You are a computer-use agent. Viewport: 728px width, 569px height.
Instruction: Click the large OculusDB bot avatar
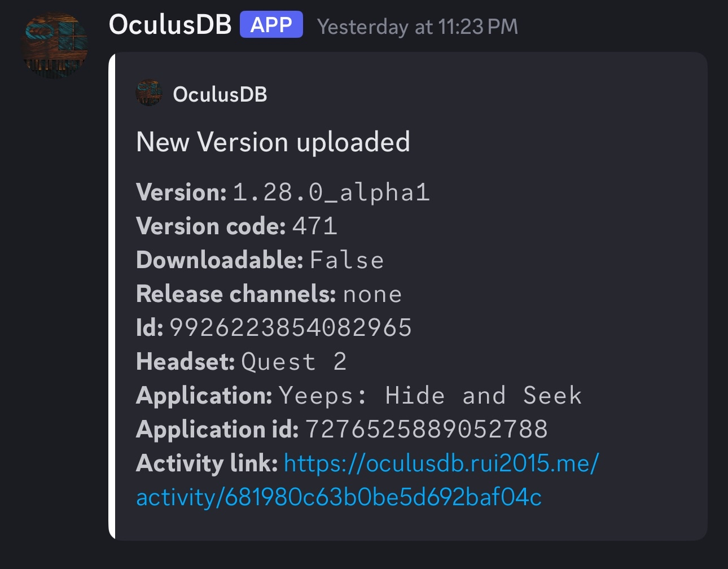click(x=55, y=45)
